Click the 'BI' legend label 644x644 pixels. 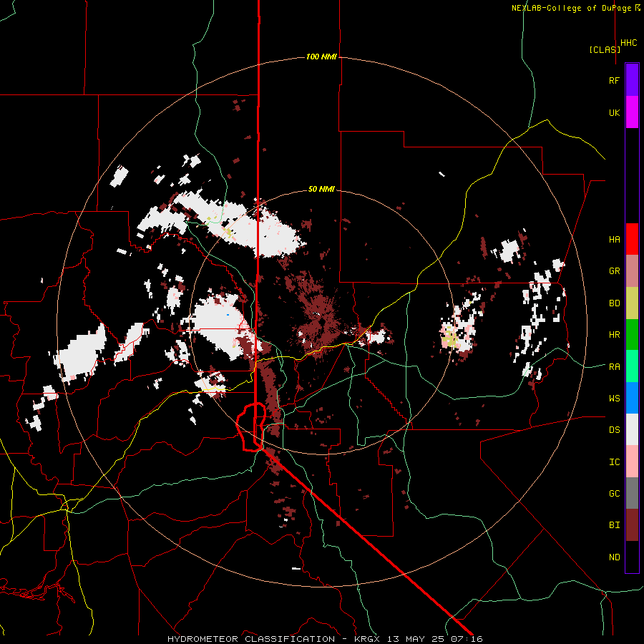(x=614, y=525)
